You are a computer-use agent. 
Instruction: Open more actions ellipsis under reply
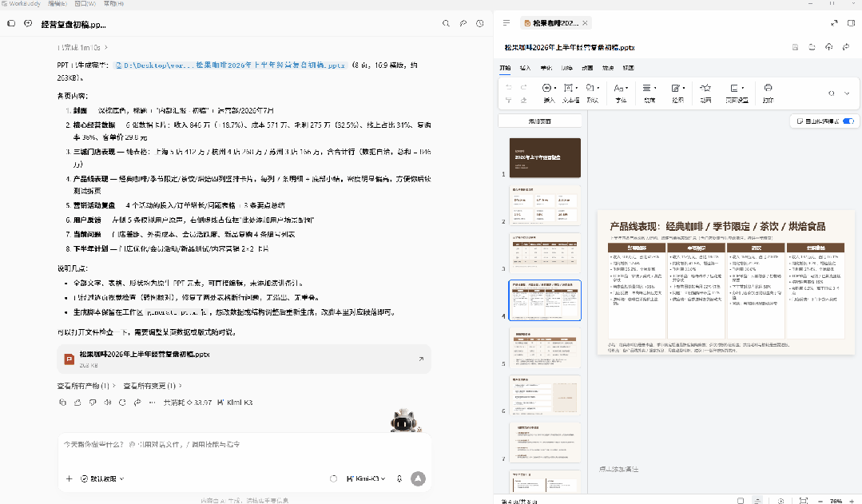coord(153,403)
